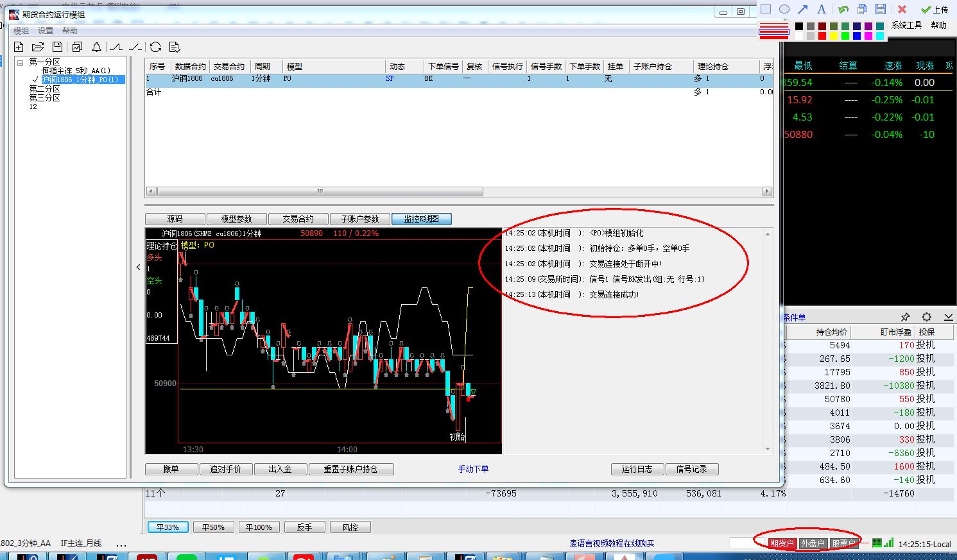This screenshot has width=957, height=560.
Task: Undo the last annotation with the green arrow
Action: (x=843, y=9)
